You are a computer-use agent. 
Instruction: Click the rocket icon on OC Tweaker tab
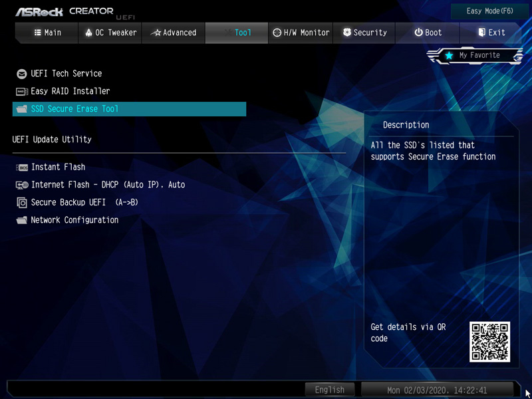[x=88, y=33]
